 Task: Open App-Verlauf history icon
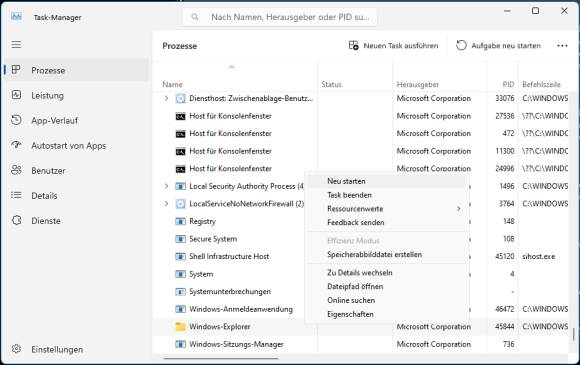click(16, 120)
